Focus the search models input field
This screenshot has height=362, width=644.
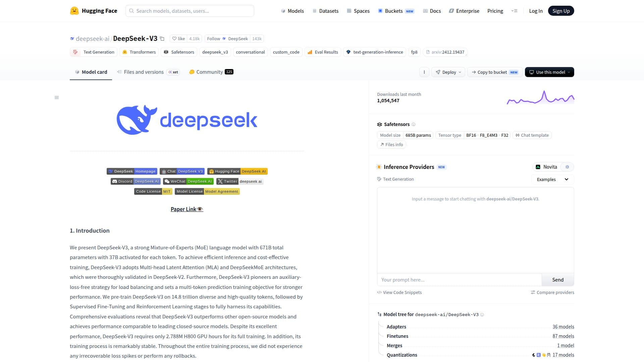[x=190, y=11]
